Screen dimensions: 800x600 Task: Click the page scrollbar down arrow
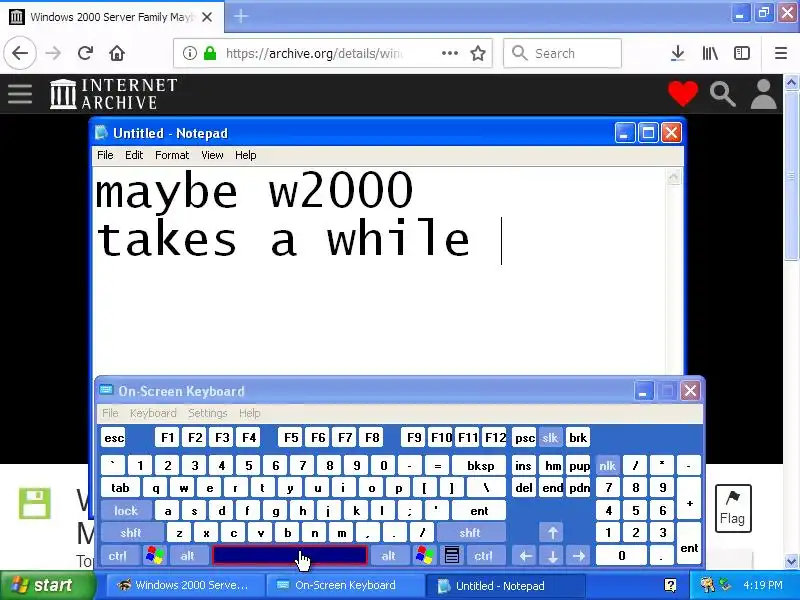click(791, 561)
